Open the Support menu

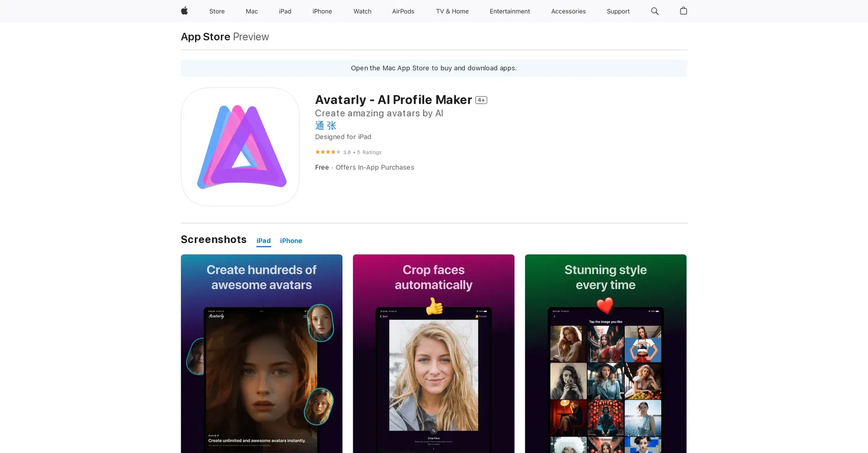618,11
